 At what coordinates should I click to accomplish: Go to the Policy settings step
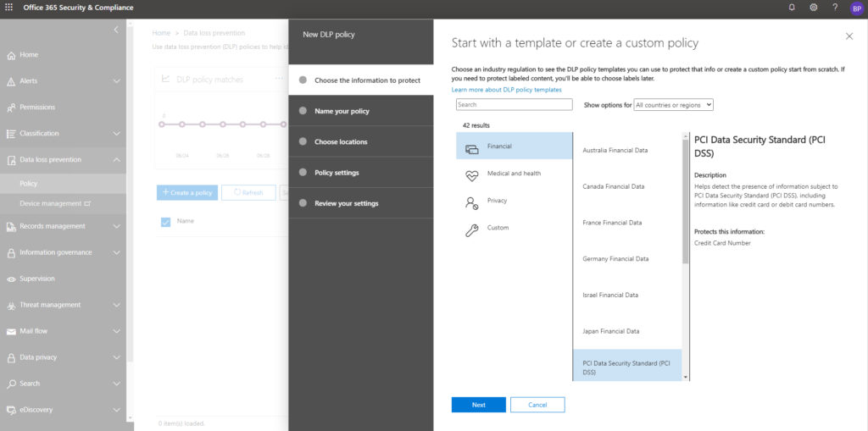pyautogui.click(x=361, y=173)
